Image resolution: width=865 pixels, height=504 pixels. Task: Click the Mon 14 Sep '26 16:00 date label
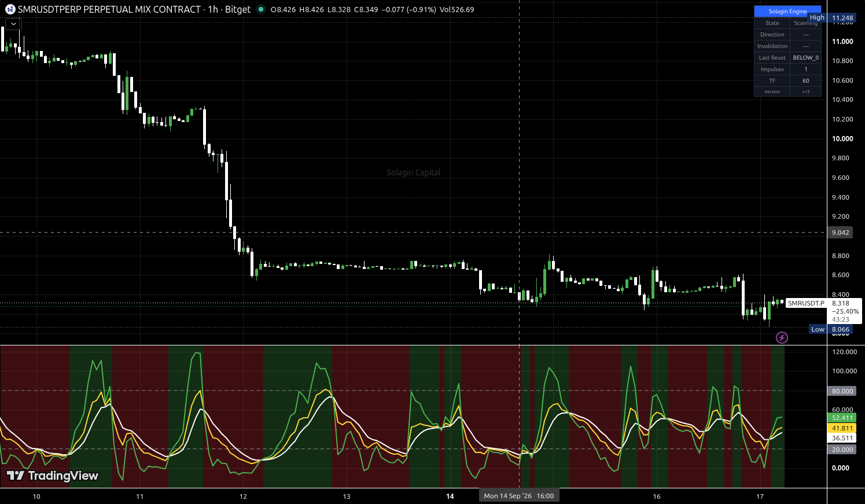[x=519, y=496]
